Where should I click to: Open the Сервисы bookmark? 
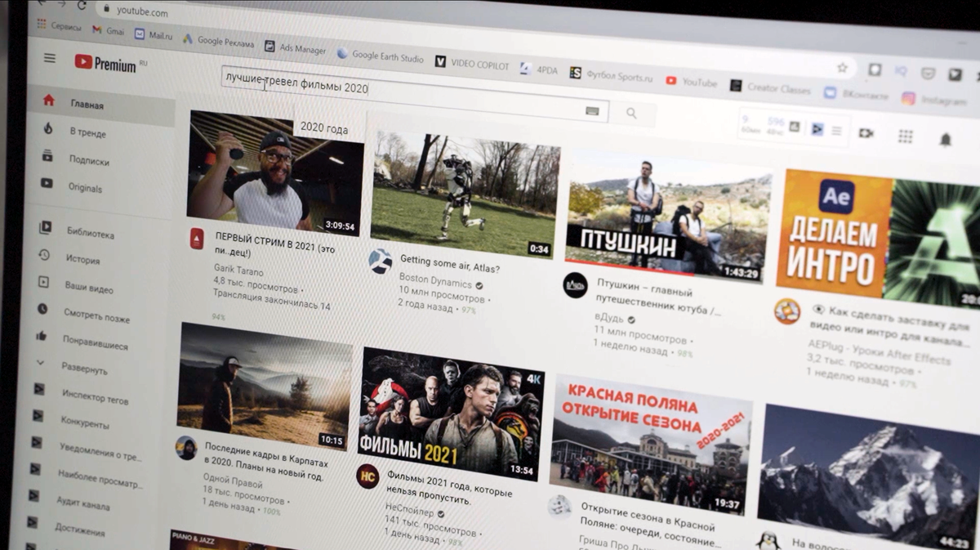(59, 26)
